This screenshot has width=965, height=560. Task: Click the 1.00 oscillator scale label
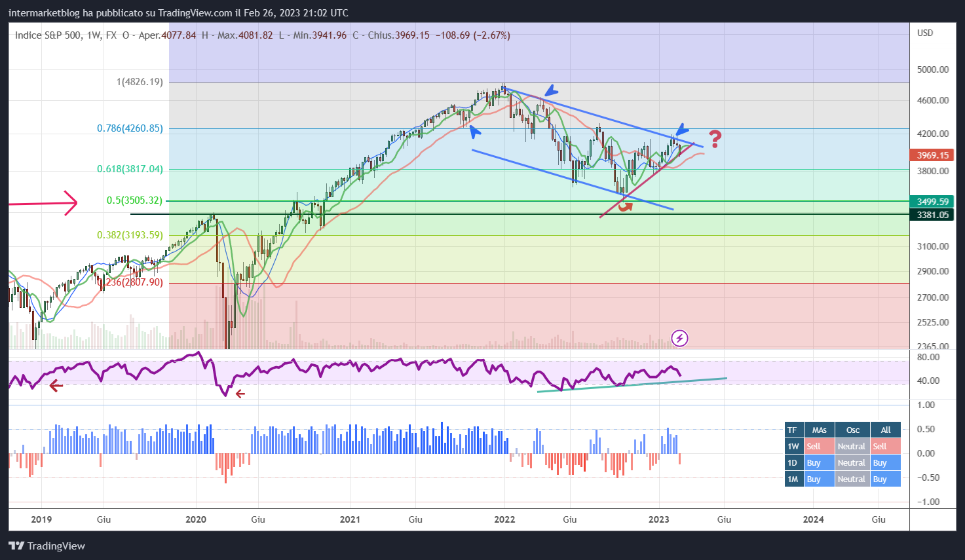tap(926, 405)
